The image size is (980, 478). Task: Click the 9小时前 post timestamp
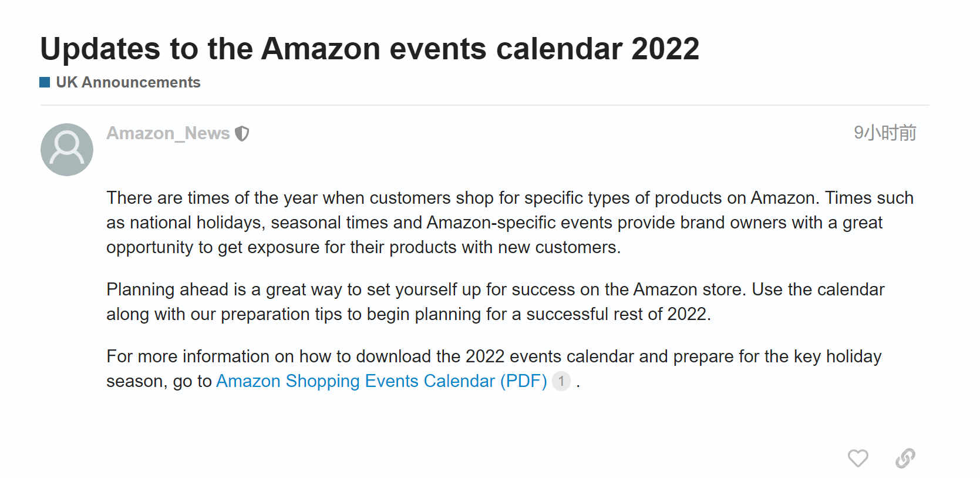pos(885,133)
